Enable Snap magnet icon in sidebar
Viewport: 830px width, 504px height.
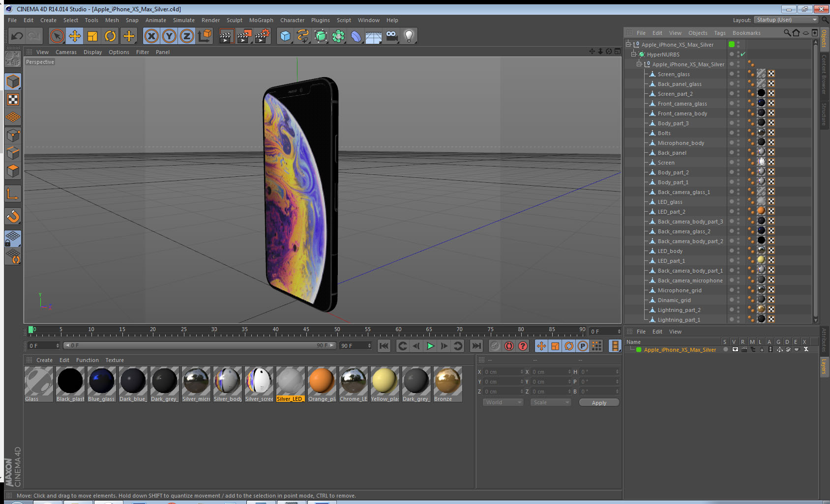pyautogui.click(x=13, y=216)
